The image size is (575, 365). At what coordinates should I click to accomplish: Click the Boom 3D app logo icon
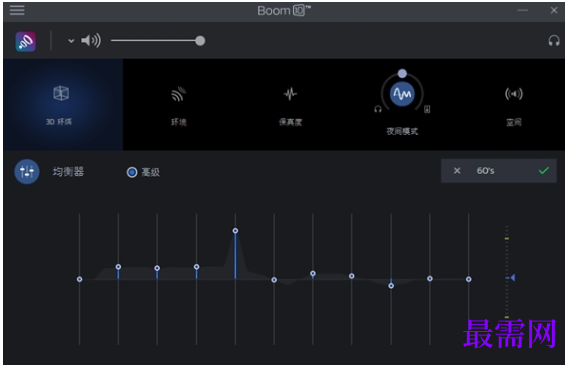[26, 41]
